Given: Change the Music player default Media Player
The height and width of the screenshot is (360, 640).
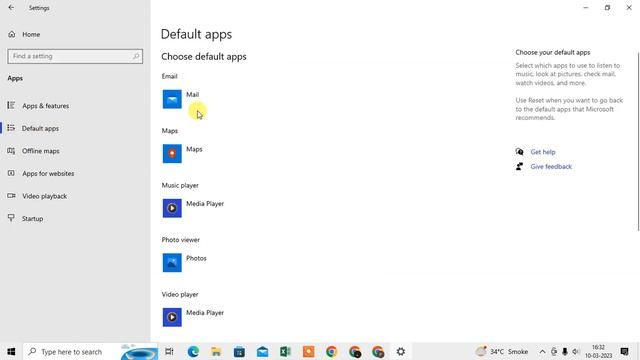Looking at the screenshot, I should click(193, 208).
